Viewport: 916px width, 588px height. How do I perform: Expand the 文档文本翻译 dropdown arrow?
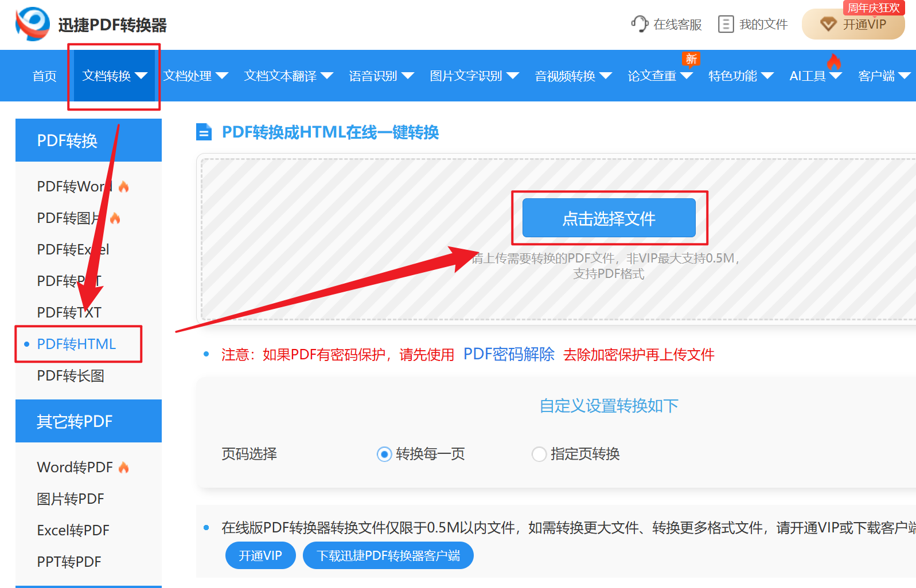[x=327, y=76]
